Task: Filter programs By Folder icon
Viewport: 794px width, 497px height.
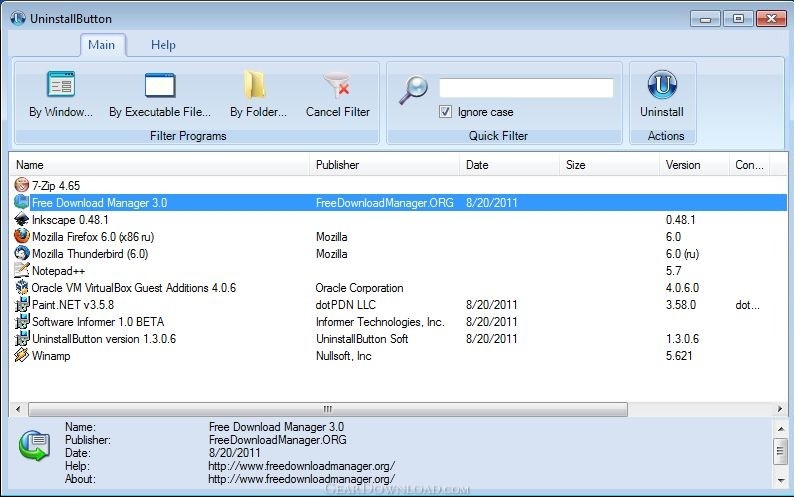Action: (x=255, y=84)
